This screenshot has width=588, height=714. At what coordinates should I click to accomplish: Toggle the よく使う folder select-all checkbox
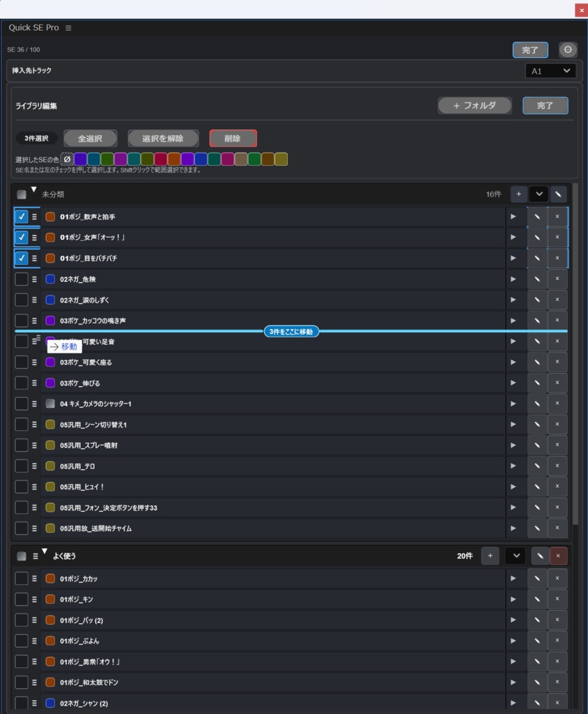click(x=22, y=556)
